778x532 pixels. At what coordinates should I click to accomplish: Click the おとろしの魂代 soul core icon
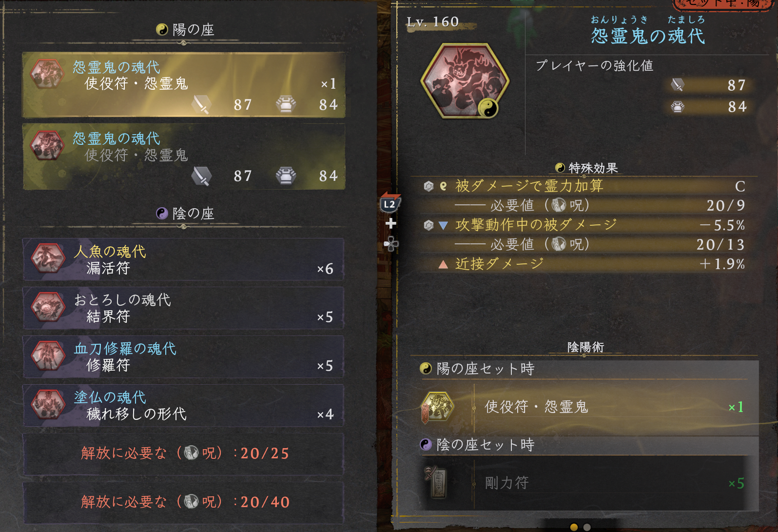[48, 307]
